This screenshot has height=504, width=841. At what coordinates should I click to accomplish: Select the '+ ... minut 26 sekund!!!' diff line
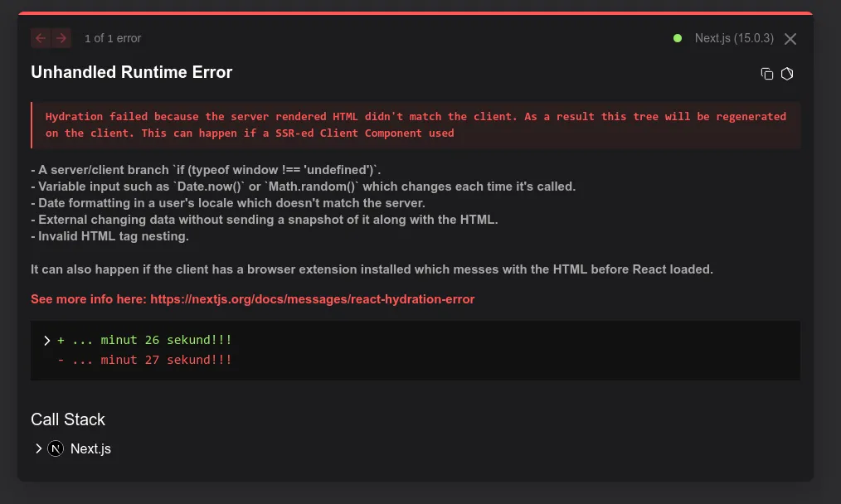tap(145, 340)
